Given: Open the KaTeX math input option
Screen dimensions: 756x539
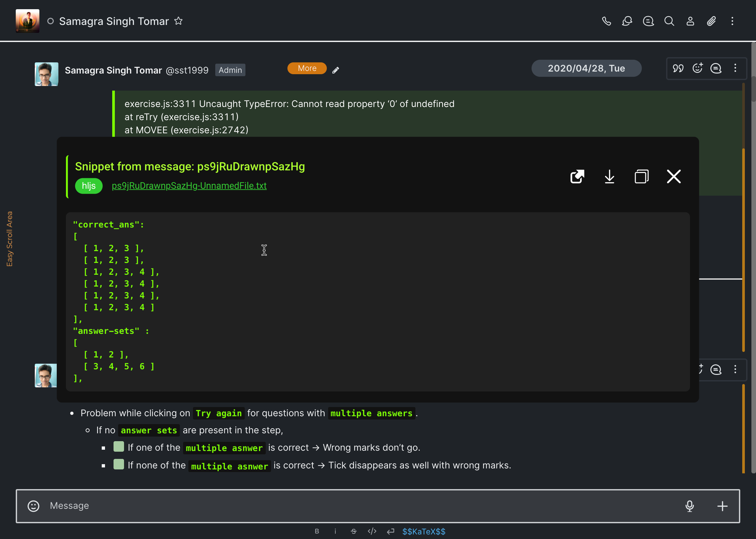Looking at the screenshot, I should (x=424, y=531).
